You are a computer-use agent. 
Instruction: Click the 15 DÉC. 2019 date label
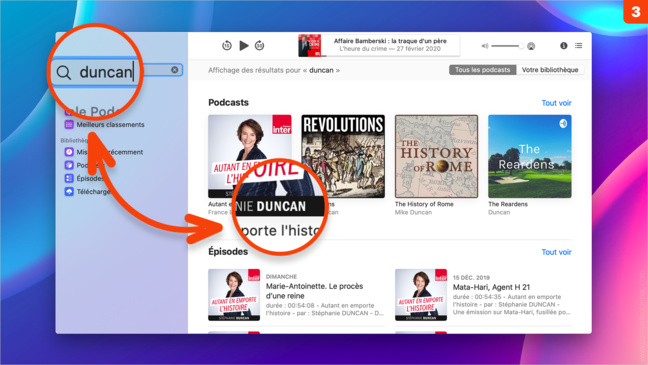point(471,278)
